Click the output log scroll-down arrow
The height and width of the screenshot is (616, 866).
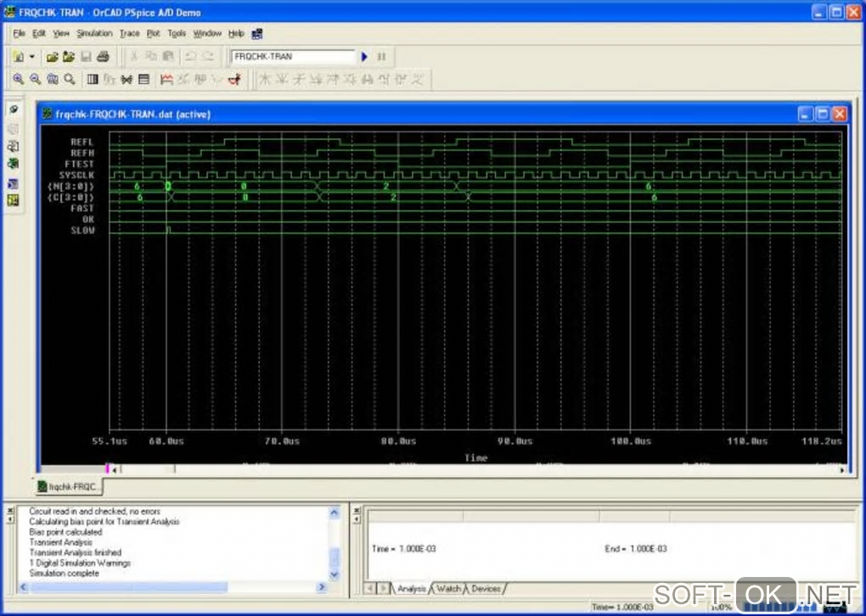pyautogui.click(x=334, y=574)
